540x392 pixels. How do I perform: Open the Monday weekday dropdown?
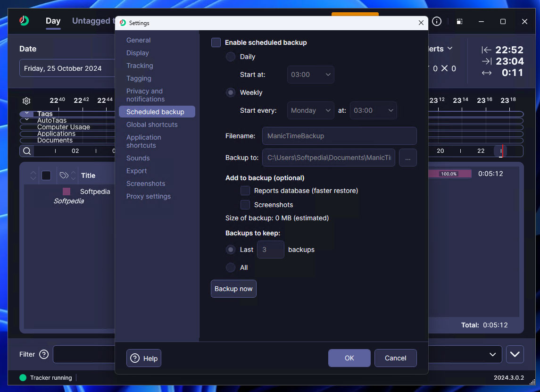coord(311,110)
